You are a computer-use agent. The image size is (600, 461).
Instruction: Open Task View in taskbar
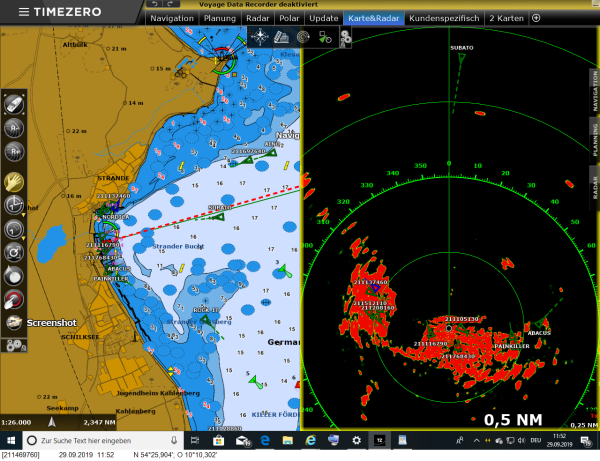pyautogui.click(x=195, y=440)
